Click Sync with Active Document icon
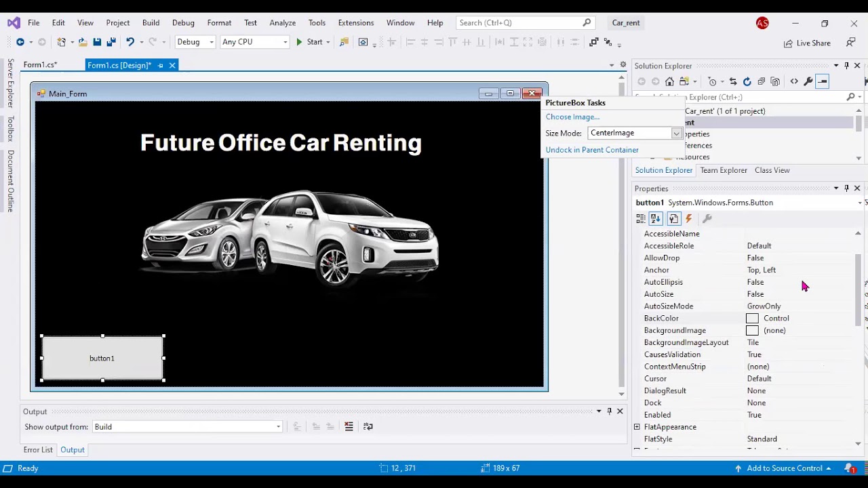Image resolution: width=868 pixels, height=488 pixels. tap(733, 81)
